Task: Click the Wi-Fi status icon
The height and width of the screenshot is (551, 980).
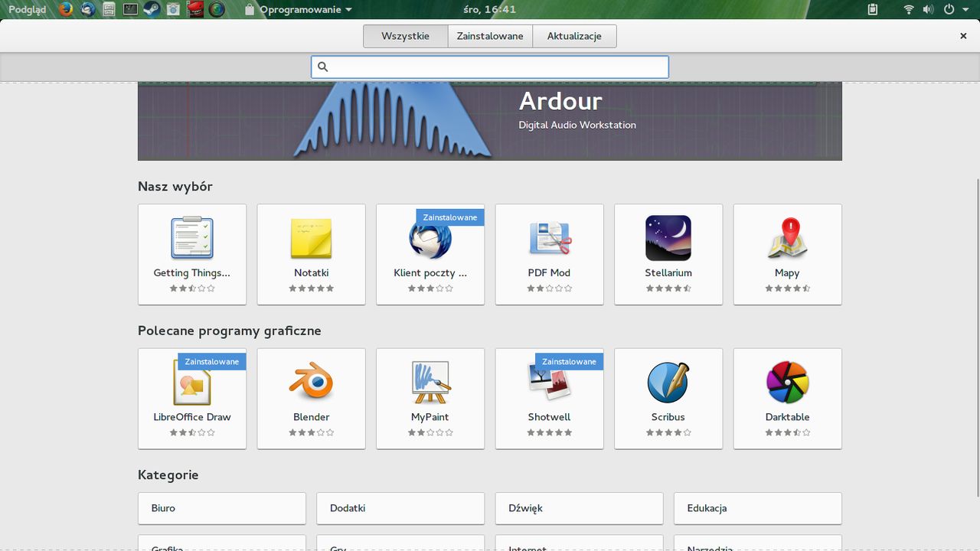Action: coord(909,9)
